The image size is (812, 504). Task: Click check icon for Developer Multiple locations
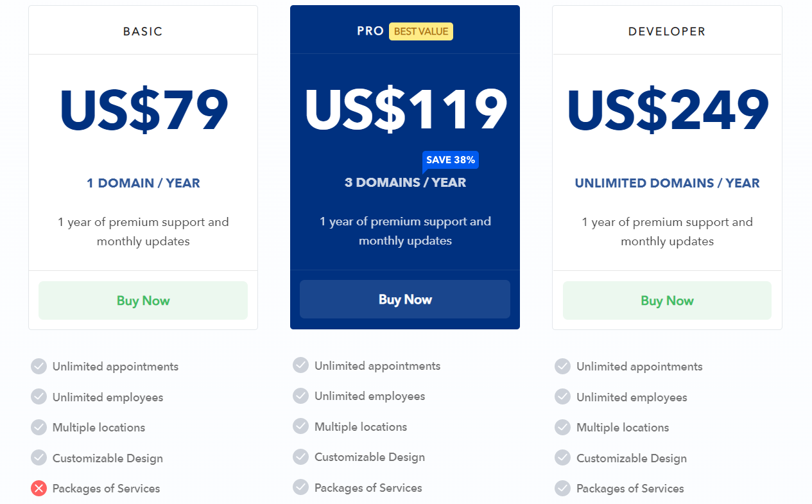point(563,428)
